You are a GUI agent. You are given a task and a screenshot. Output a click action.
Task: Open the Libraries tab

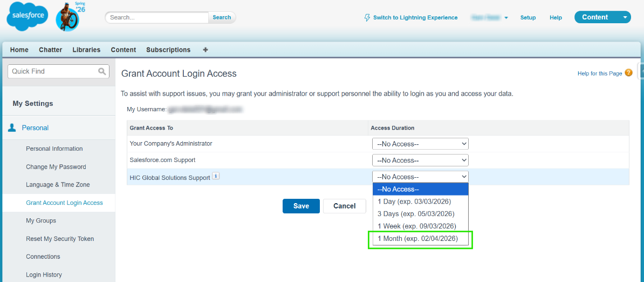pyautogui.click(x=86, y=50)
